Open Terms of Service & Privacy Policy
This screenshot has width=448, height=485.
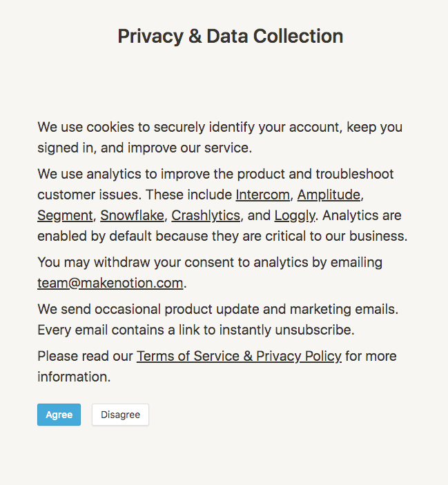[239, 356]
